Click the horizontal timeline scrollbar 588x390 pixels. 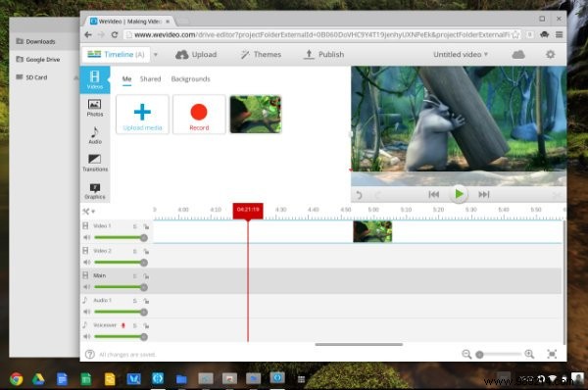359,344
